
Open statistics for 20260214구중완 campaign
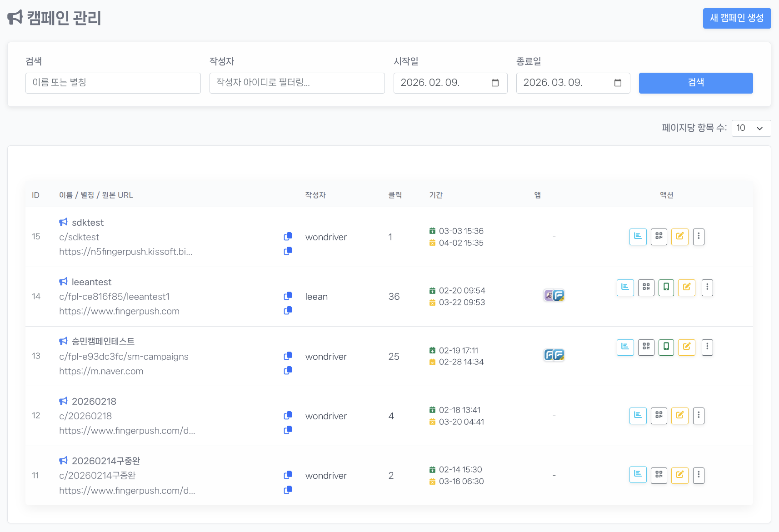pos(638,475)
